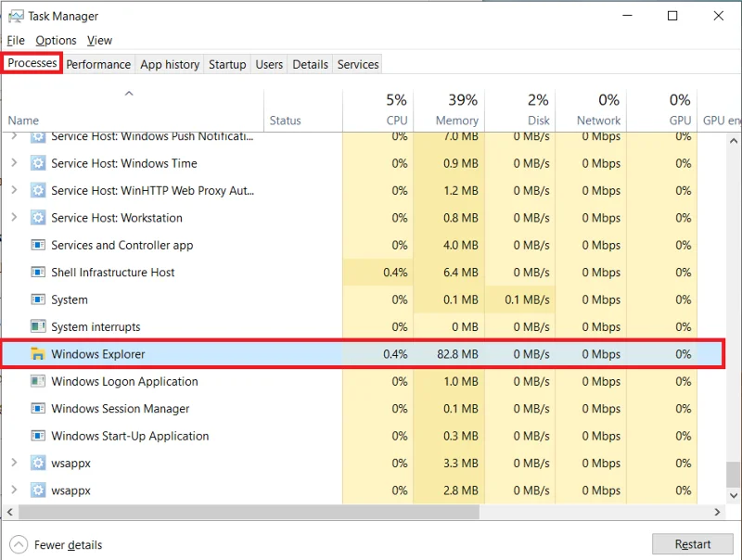Open the View menu

[99, 41]
